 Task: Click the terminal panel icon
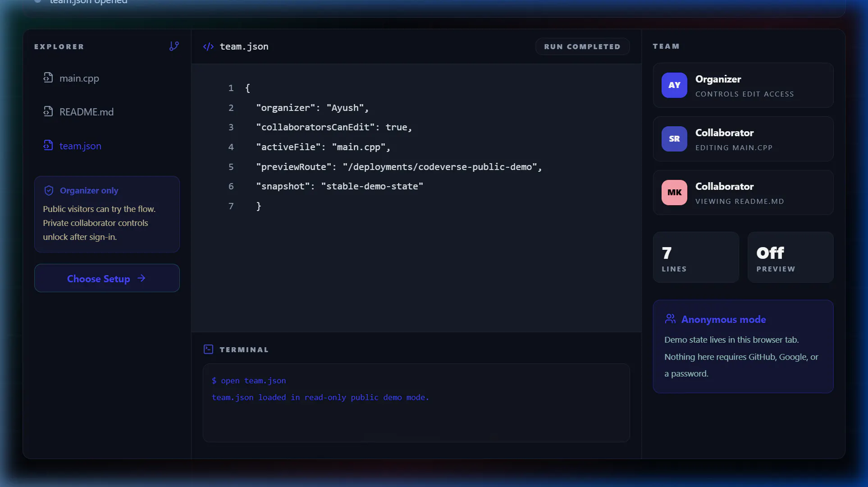[208, 349]
